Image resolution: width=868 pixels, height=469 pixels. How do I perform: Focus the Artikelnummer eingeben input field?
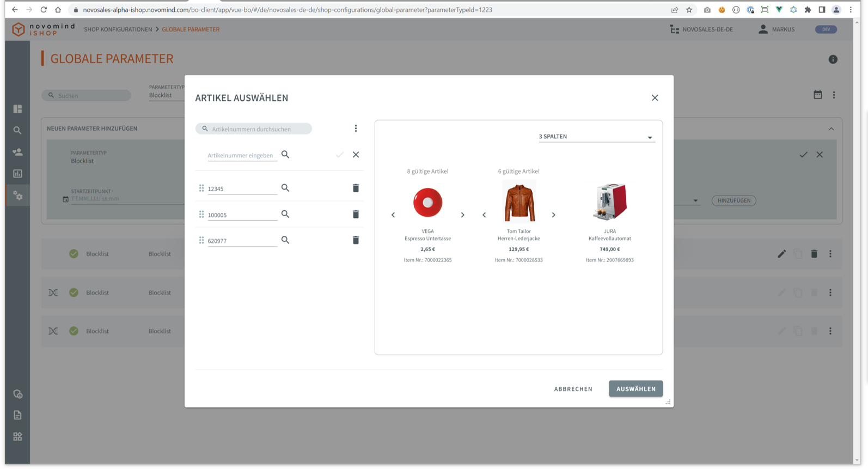pos(242,155)
